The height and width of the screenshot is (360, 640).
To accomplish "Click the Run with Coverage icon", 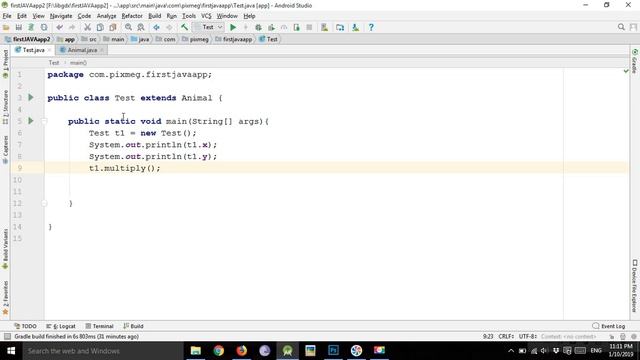I will point(271,27).
